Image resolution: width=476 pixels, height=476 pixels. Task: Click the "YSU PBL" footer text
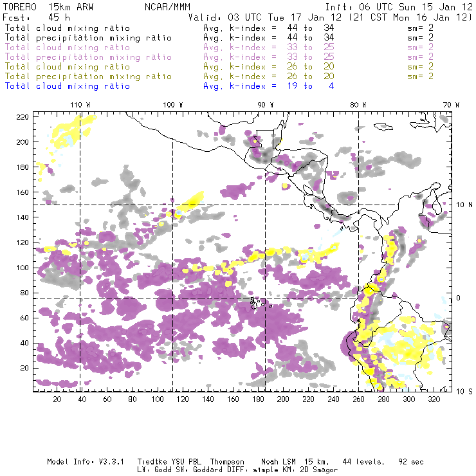click(x=186, y=462)
